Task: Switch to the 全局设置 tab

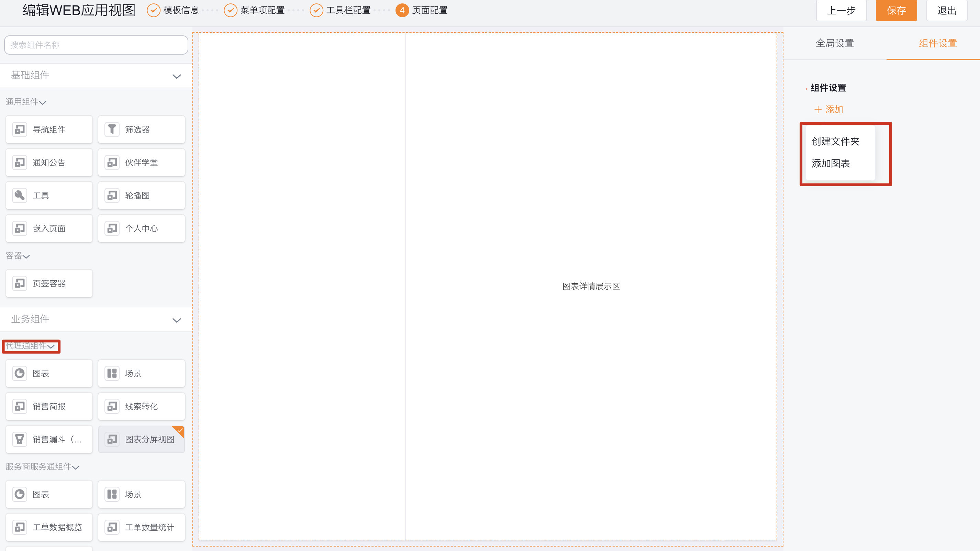Action: (835, 43)
